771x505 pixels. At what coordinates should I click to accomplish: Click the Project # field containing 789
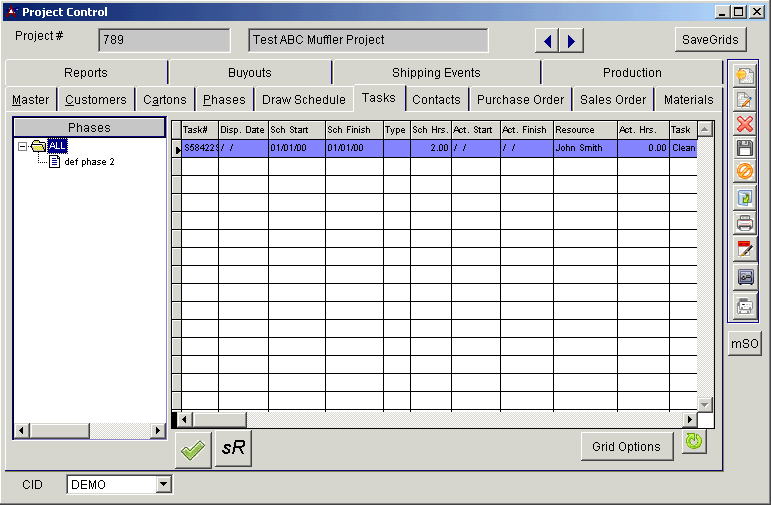click(164, 40)
